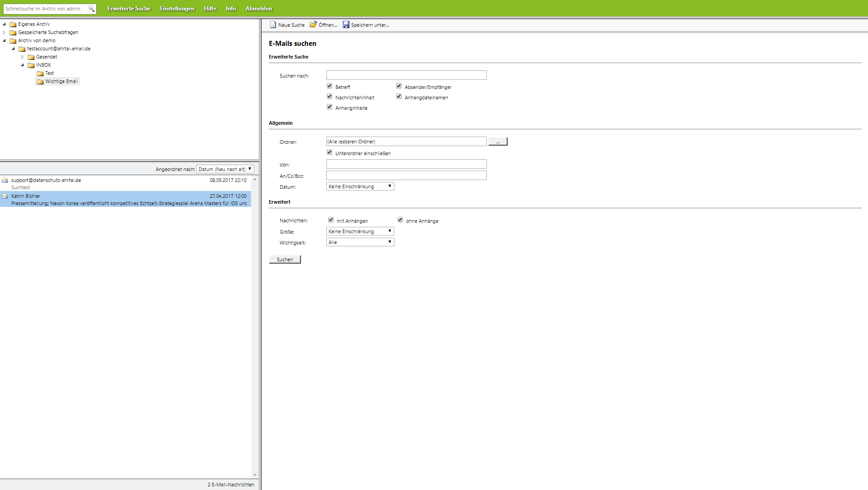Click into the Suchen nach text field
This screenshot has width=868, height=490.
point(406,75)
